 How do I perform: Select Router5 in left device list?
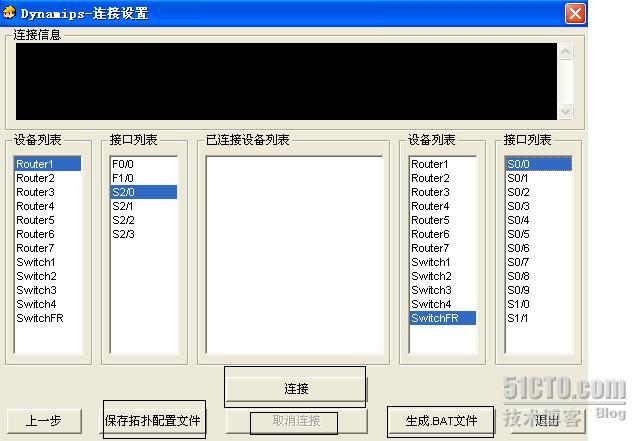click(47, 220)
